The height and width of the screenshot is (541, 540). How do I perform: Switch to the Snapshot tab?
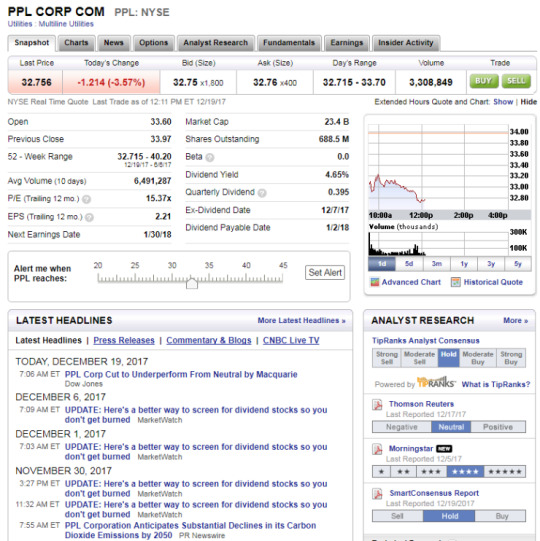pos(31,43)
